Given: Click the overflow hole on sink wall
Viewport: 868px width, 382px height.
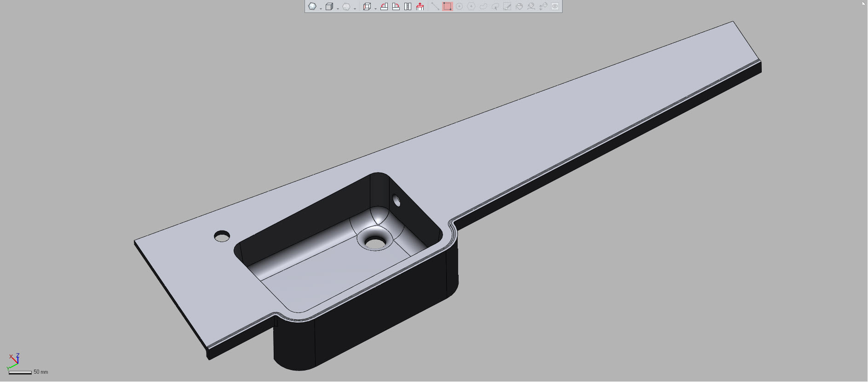Looking at the screenshot, I should [x=396, y=200].
